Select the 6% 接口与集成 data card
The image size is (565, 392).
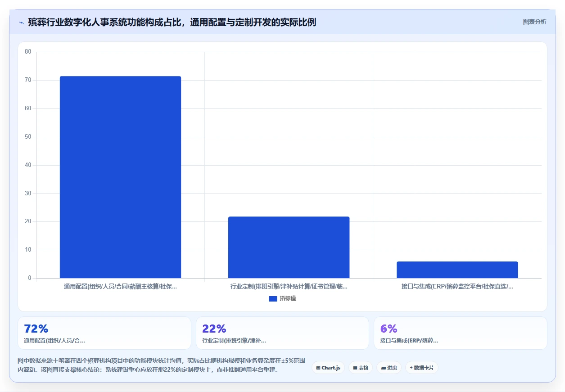[460, 333]
